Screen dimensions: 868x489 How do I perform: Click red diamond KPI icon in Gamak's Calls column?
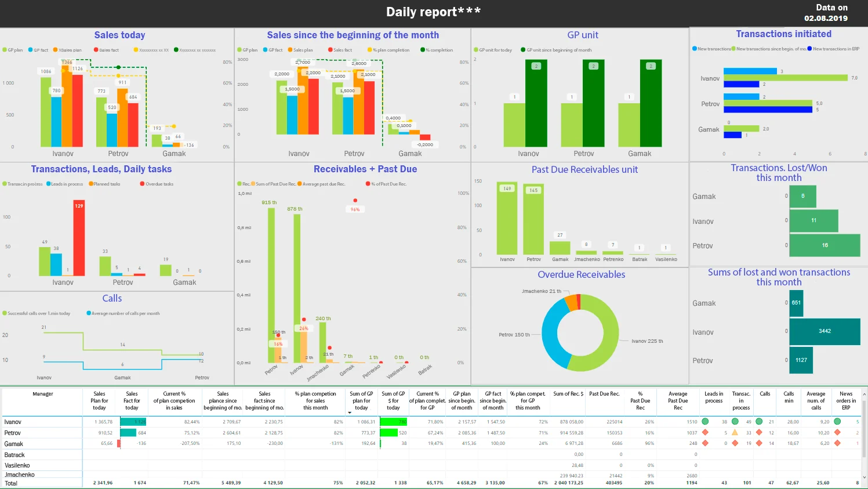(760, 443)
